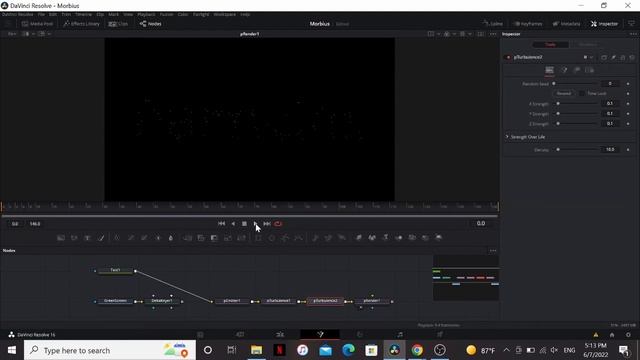
Task: Open the Help menu
Action: pos(245,14)
